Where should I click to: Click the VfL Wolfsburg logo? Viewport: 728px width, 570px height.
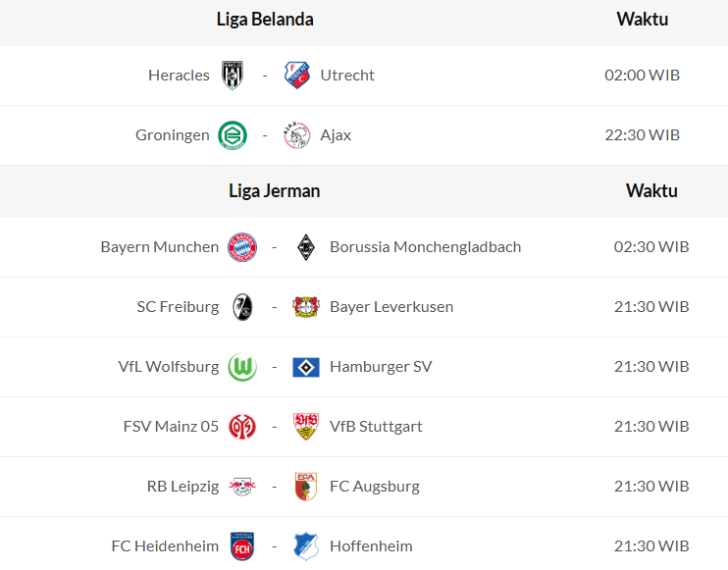click(x=242, y=367)
